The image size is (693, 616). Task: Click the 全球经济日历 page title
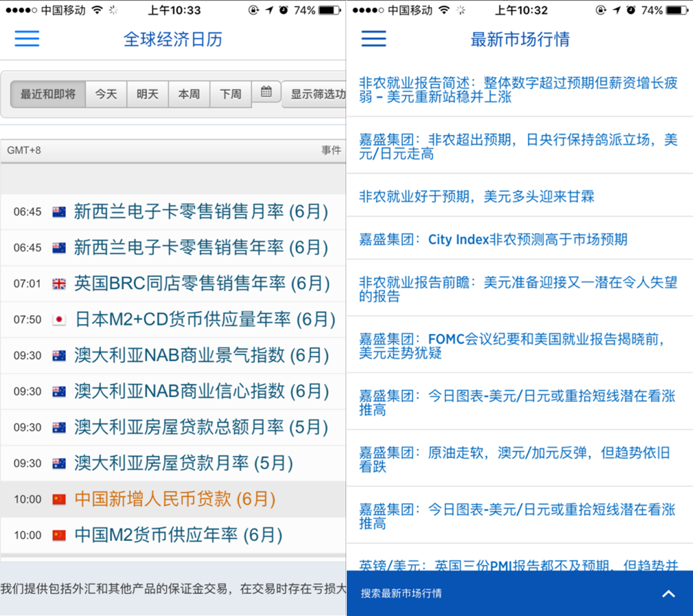pos(173,39)
